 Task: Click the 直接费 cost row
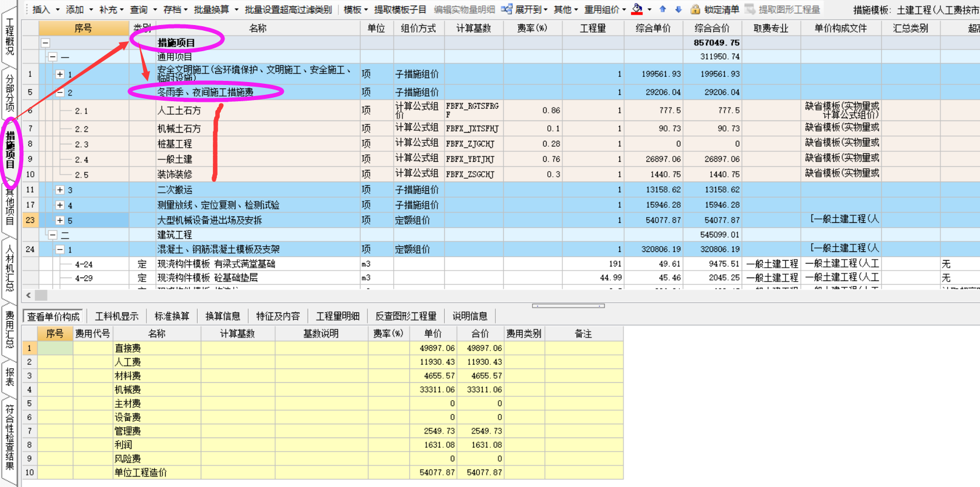coord(322,348)
